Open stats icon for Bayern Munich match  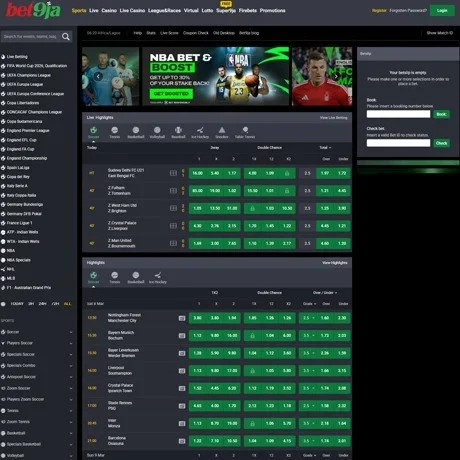coord(182,336)
